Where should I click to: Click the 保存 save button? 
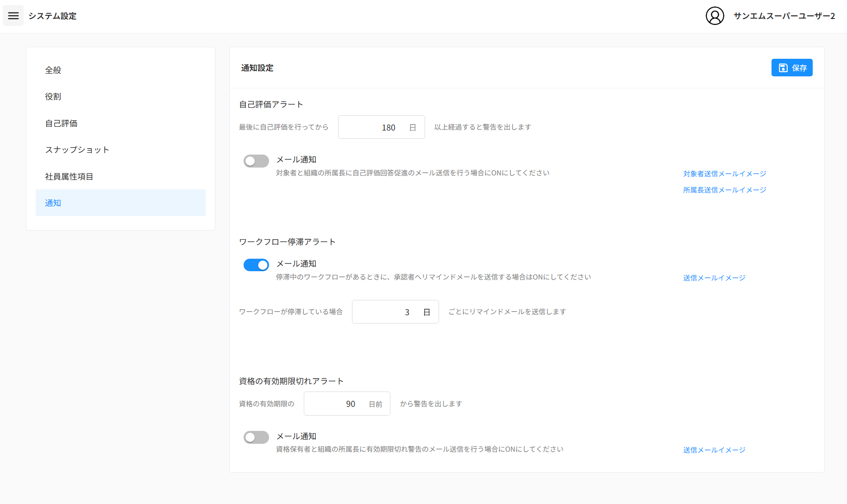click(x=791, y=68)
